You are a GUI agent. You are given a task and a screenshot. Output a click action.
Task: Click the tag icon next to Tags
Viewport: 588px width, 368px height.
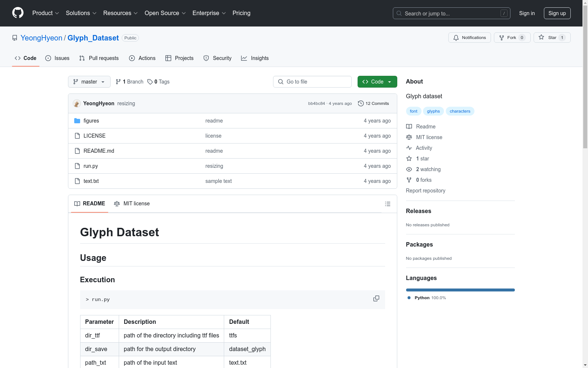pyautogui.click(x=150, y=82)
